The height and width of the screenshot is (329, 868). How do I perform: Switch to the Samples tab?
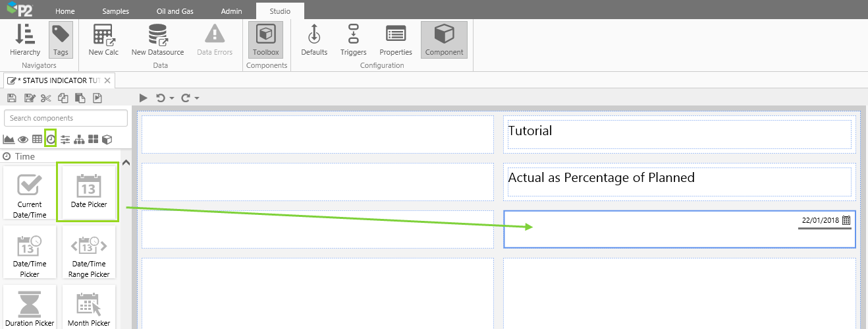click(x=116, y=11)
